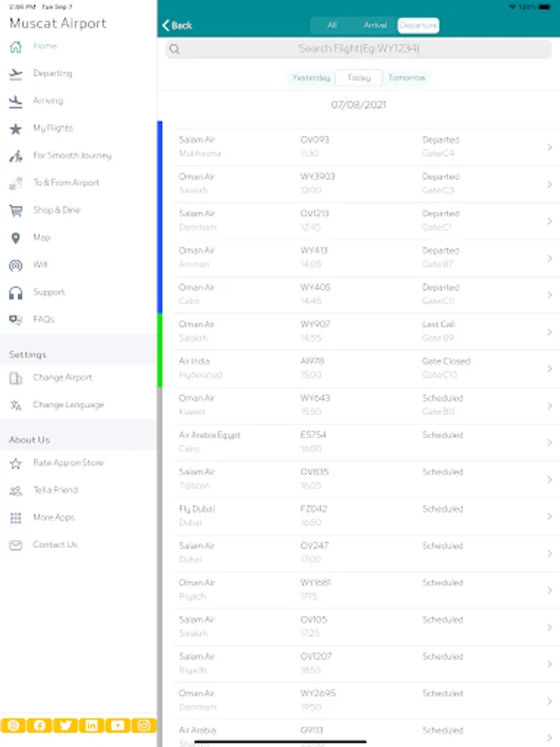Tap the FAQs chat icon
Viewport: 560px width, 747px height.
tap(16, 320)
